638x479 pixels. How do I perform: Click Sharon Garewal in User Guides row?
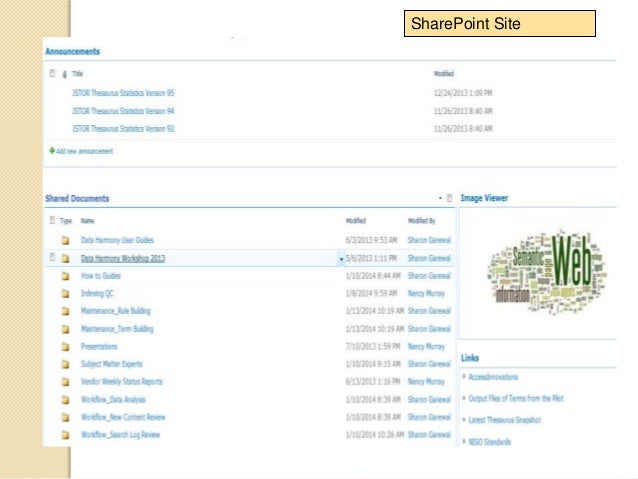point(429,240)
